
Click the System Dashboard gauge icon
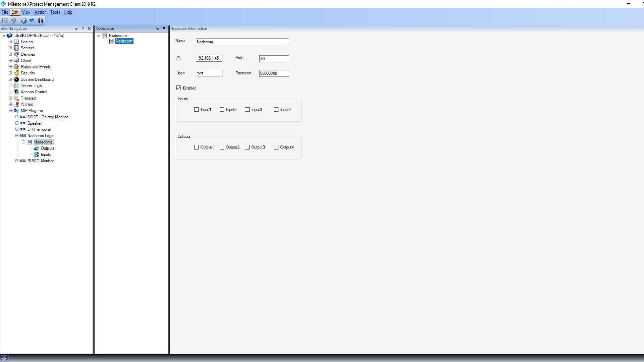16,79
